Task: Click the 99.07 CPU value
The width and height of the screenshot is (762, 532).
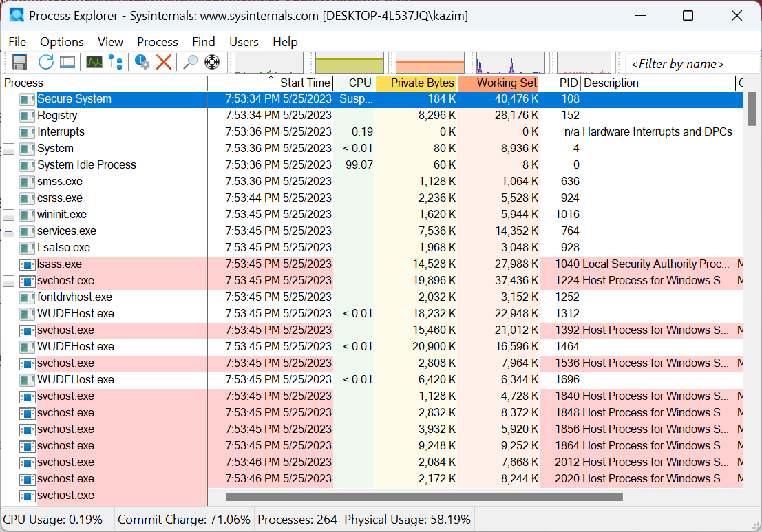Action: pos(359,165)
